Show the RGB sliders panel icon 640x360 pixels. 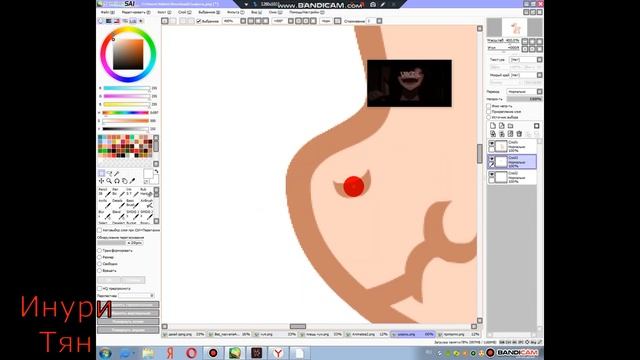point(109,21)
